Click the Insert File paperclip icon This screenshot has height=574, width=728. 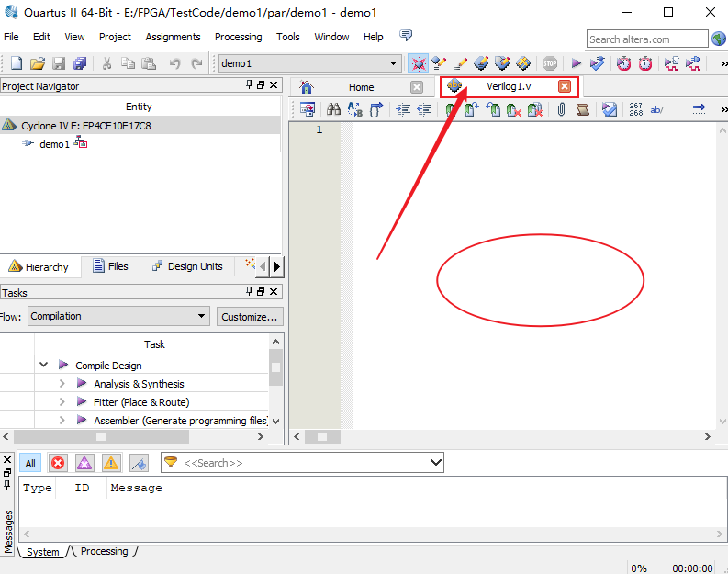[561, 109]
